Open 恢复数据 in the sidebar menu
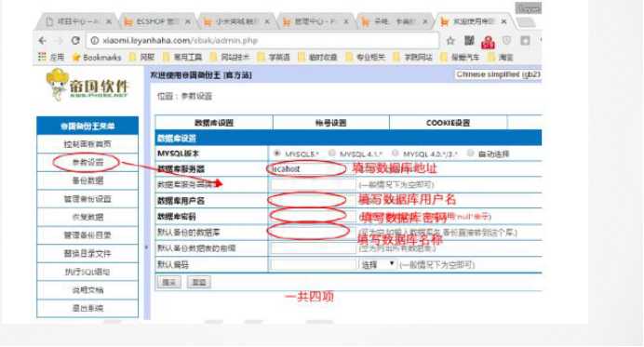The image size is (644, 347). [x=87, y=217]
